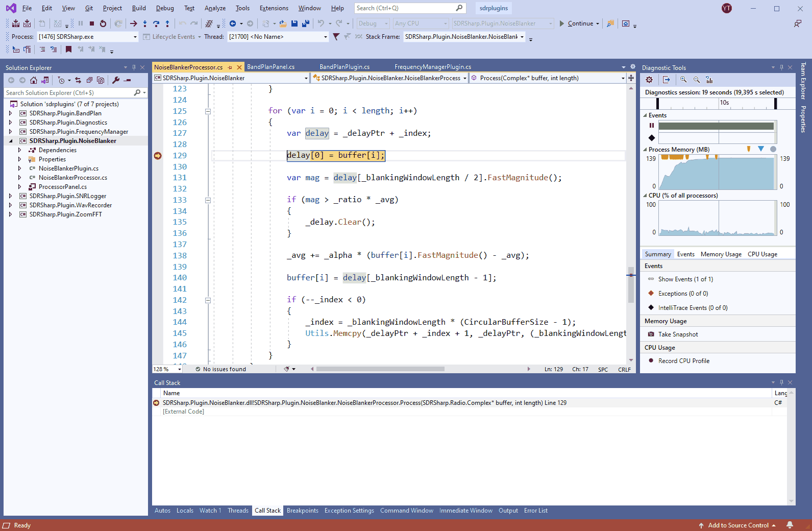Toggle auto-hide pin on Diagnostic Tools
The image size is (812, 531).
pyautogui.click(x=781, y=67)
